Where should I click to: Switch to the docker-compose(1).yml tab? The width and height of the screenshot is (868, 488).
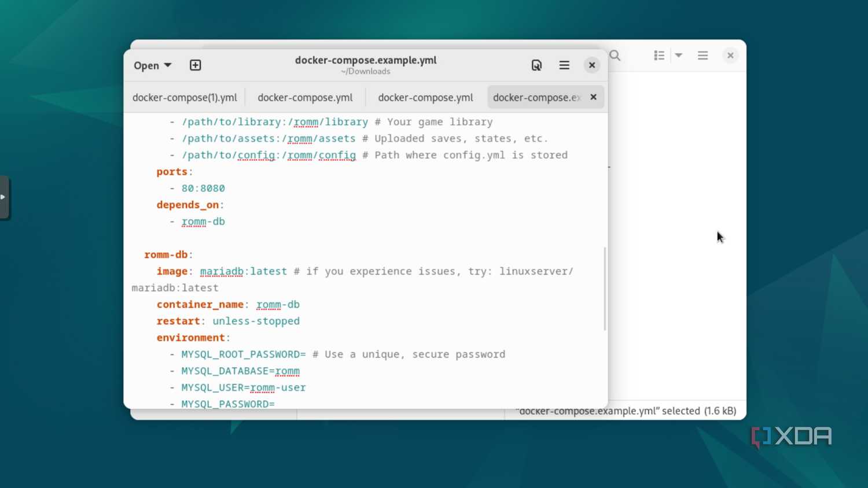click(x=185, y=97)
